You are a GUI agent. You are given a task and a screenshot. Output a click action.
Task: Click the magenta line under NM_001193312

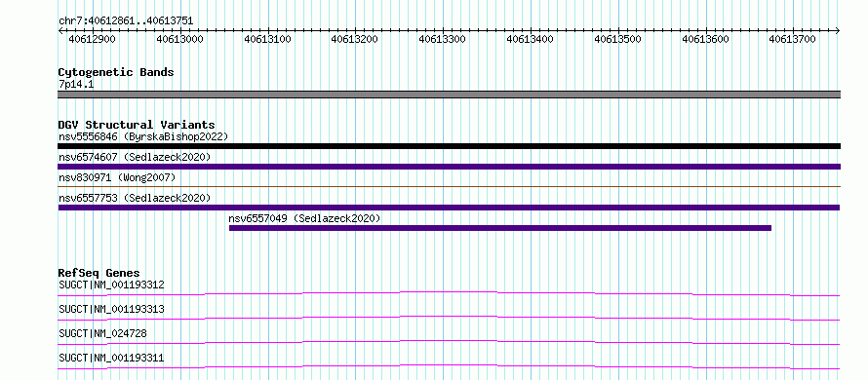point(449,293)
